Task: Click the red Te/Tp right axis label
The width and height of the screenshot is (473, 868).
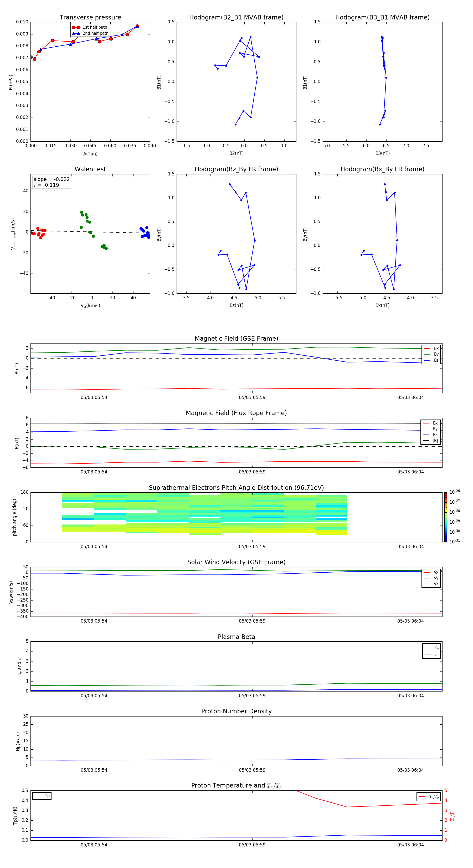Action: [452, 815]
